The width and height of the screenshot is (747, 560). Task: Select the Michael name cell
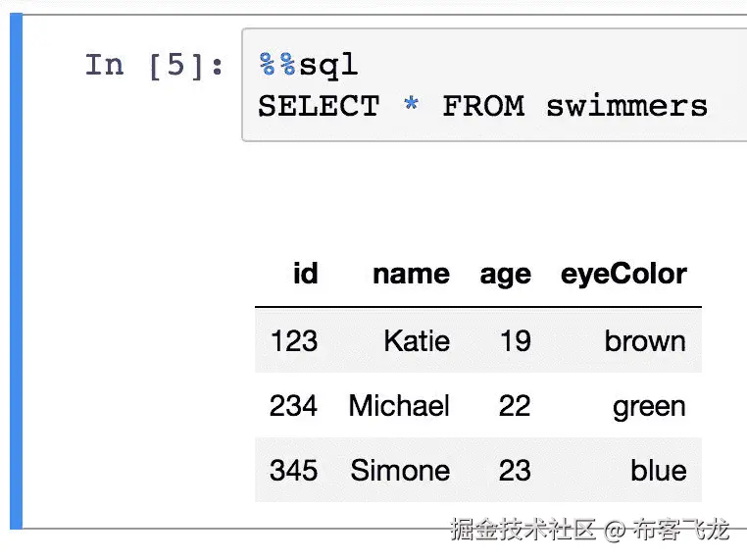[399, 405]
